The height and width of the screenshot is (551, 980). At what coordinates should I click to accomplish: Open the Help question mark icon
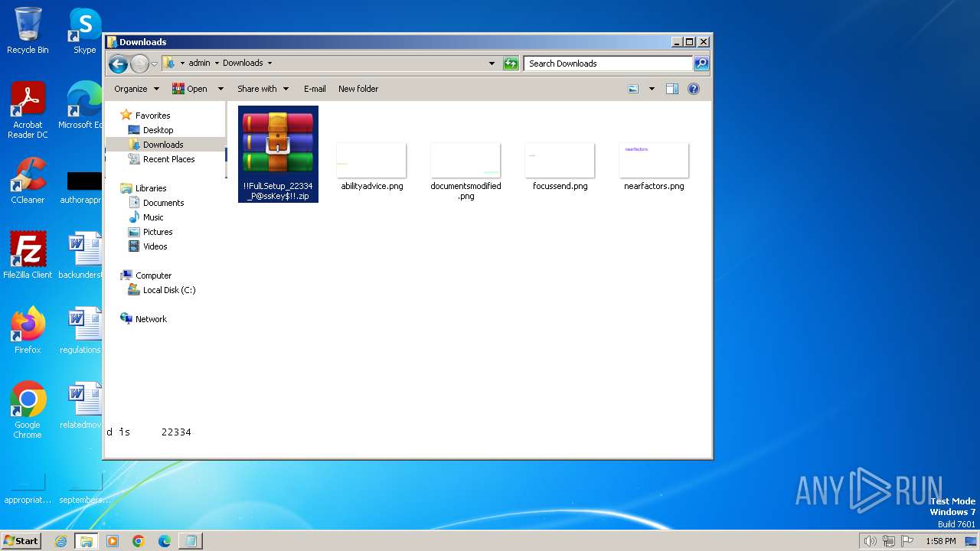694,89
